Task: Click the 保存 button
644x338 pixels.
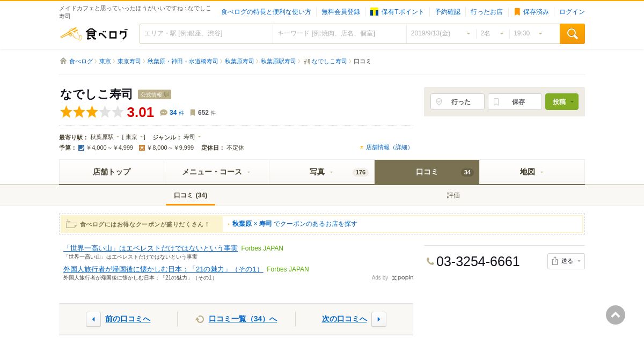Action: coord(515,102)
